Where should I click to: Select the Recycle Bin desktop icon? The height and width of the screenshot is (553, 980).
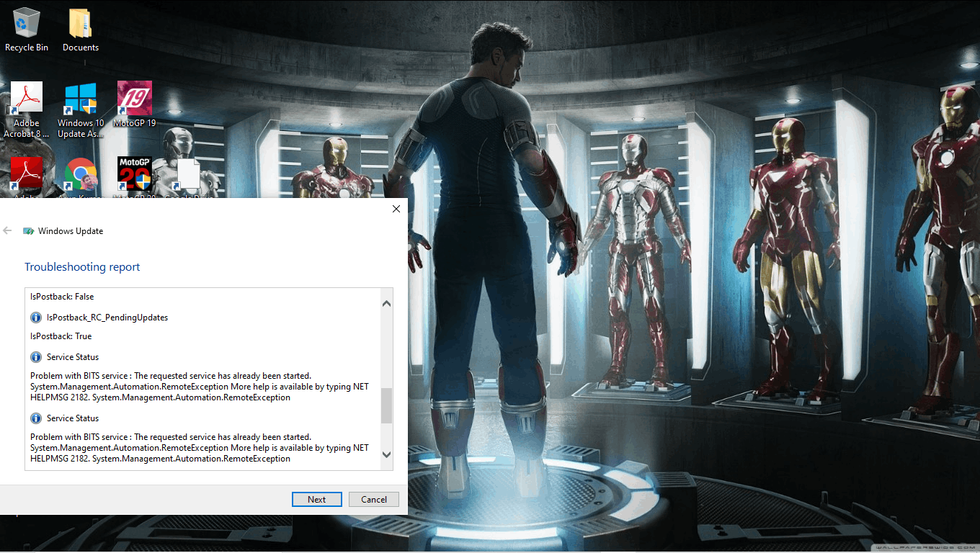[27, 30]
